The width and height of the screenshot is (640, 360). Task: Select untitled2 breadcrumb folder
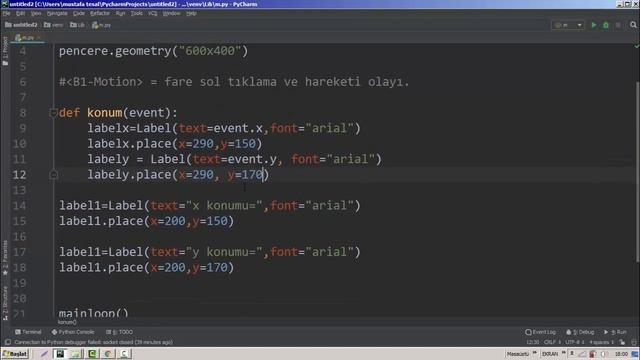[21, 25]
